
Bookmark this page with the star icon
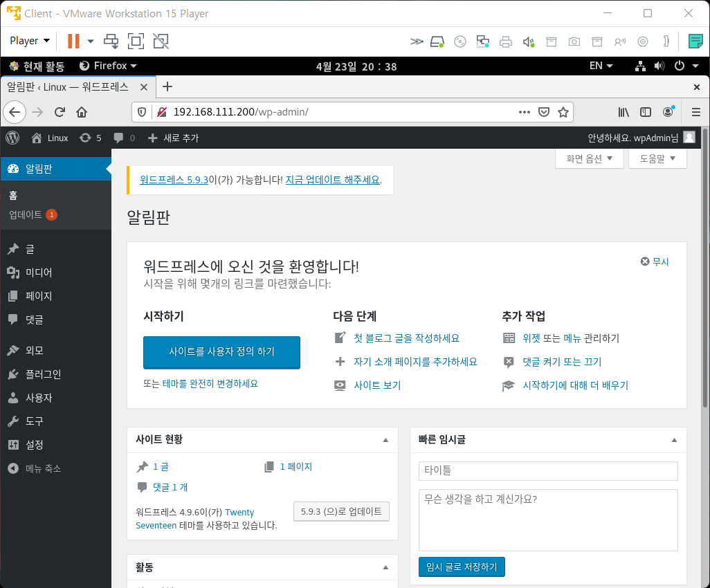pyautogui.click(x=563, y=112)
